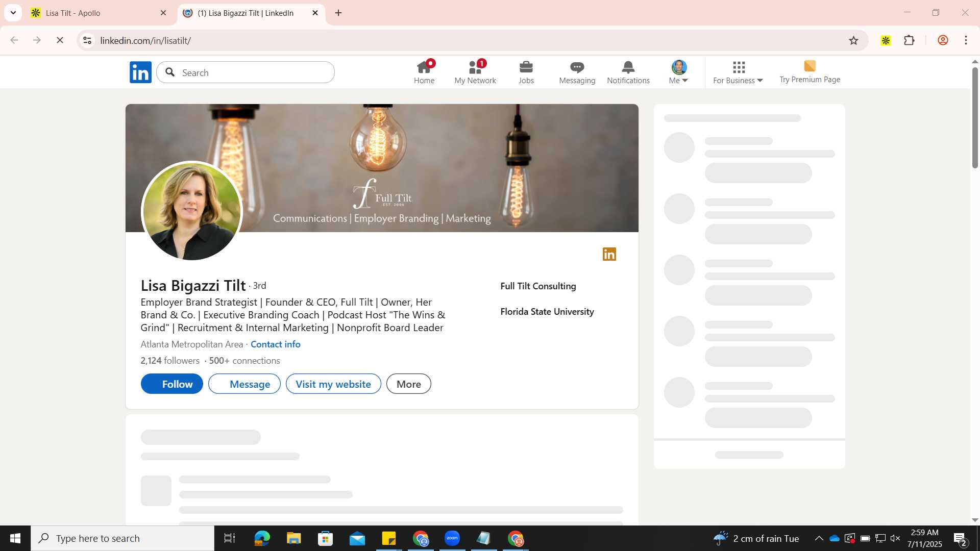
Task: Focus the LinkedIn Search field
Action: 246,72
